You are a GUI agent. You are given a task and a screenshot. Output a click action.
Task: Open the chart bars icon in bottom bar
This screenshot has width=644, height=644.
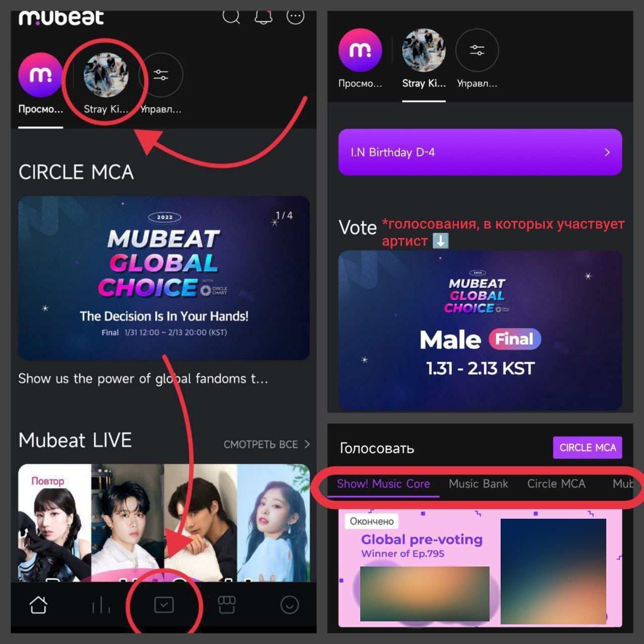coord(101,605)
